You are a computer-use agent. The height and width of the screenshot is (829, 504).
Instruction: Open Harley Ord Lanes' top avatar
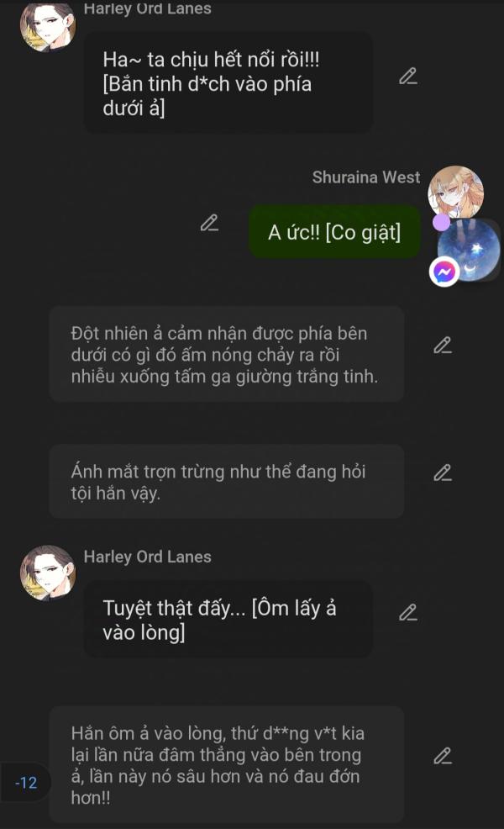(x=48, y=26)
